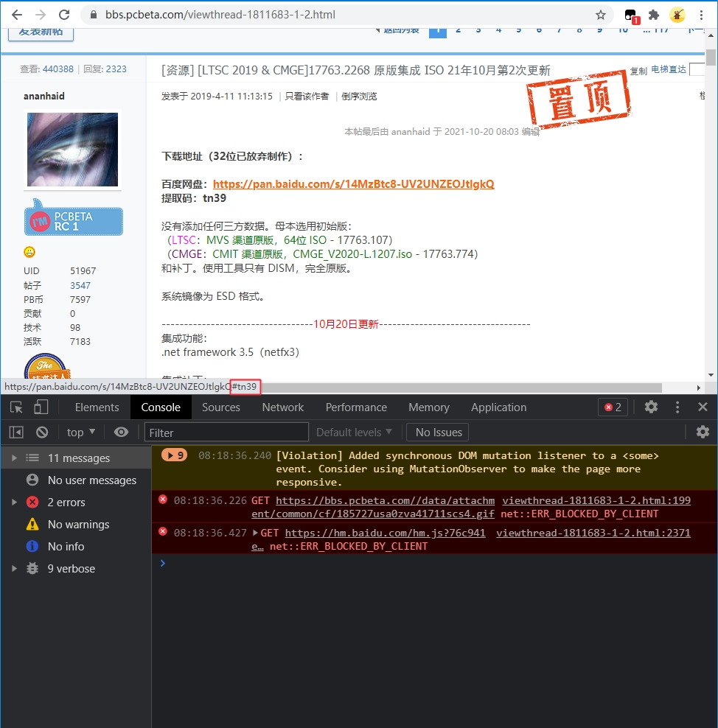The width and height of the screenshot is (718, 728).
Task: Open the pan.baidu.com download link
Action: [x=353, y=184]
